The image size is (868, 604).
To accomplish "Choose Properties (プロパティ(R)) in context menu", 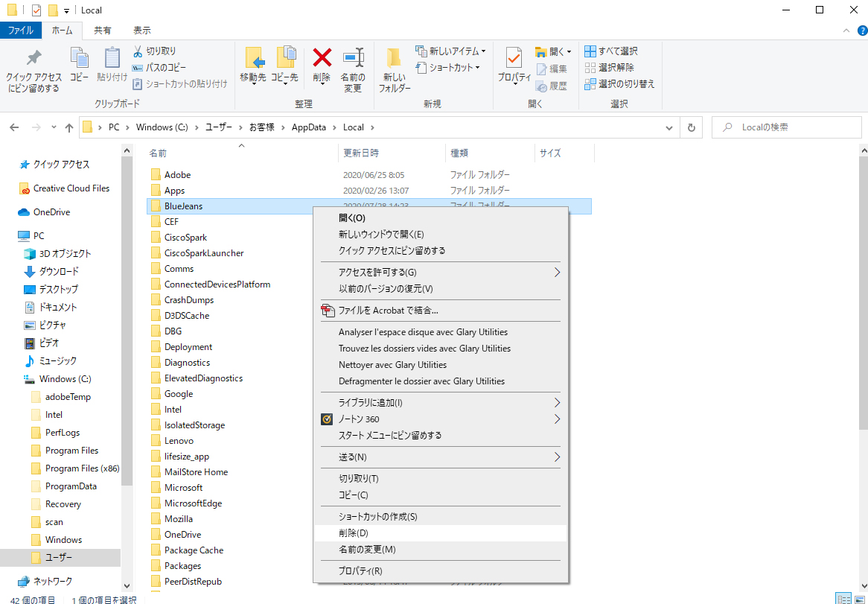I will [441, 570].
